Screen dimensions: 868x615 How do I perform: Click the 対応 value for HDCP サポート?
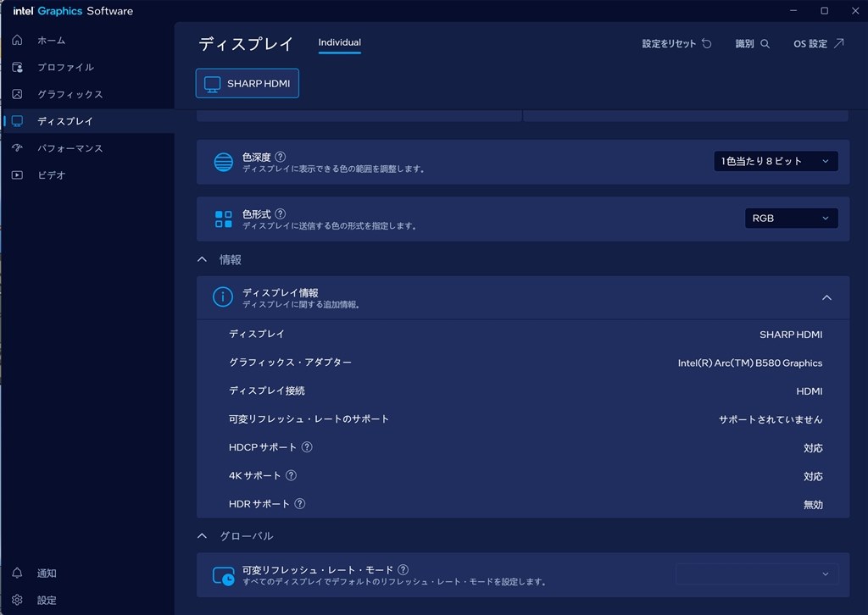[x=813, y=448]
